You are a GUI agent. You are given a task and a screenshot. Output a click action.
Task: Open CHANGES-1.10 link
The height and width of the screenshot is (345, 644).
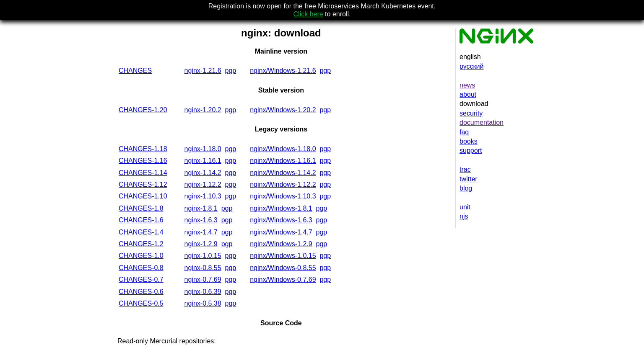tap(143, 196)
